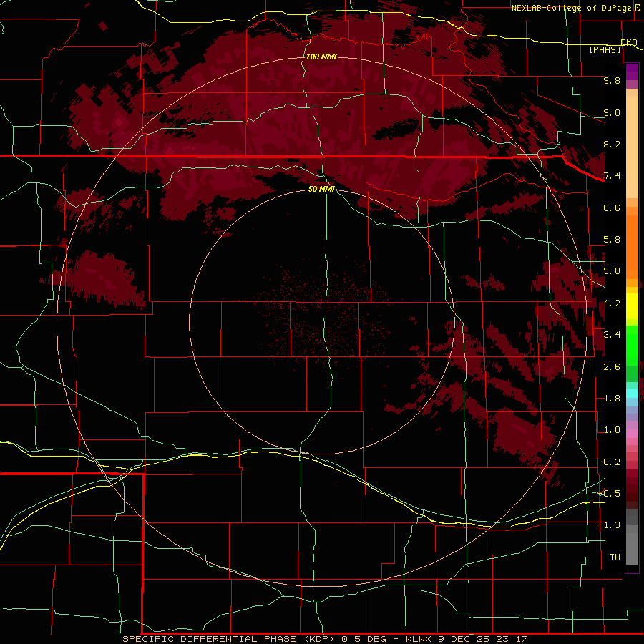644x644 pixels.
Task: Click the 1.0 value on the color scale
Action: (x=612, y=430)
